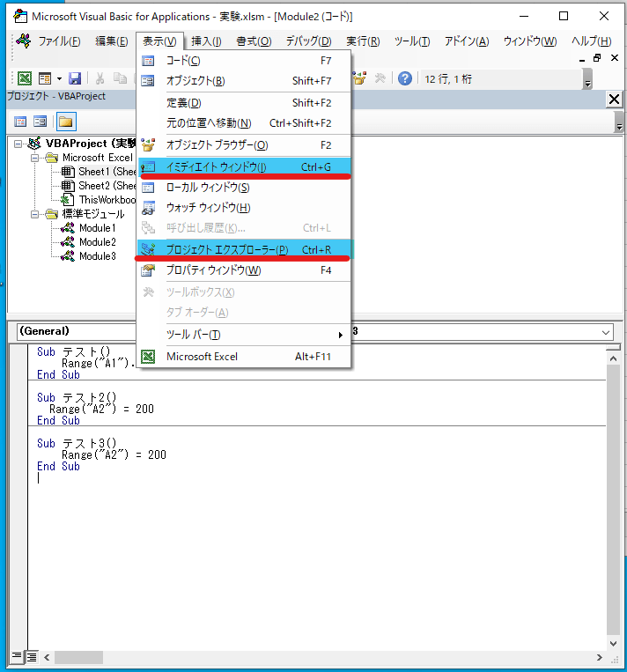The height and width of the screenshot is (672, 627).
Task: Choose Microsoft Excel entry in View menu
Action: [x=244, y=357]
